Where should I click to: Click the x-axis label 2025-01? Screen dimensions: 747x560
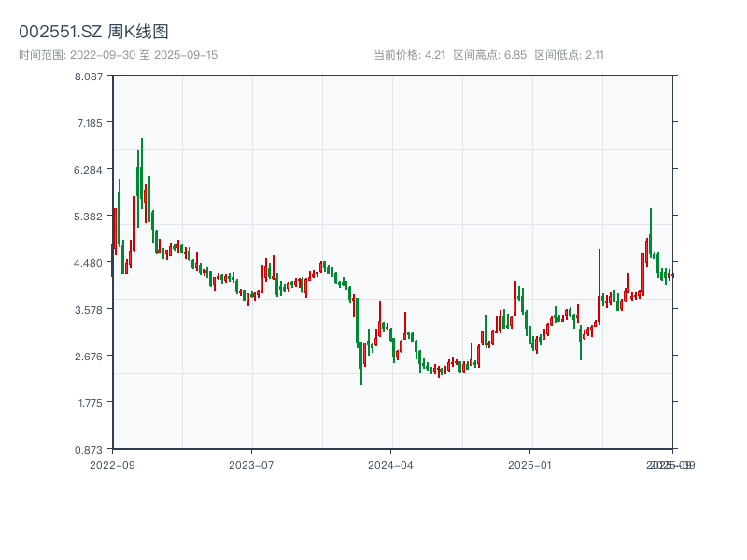point(529,465)
